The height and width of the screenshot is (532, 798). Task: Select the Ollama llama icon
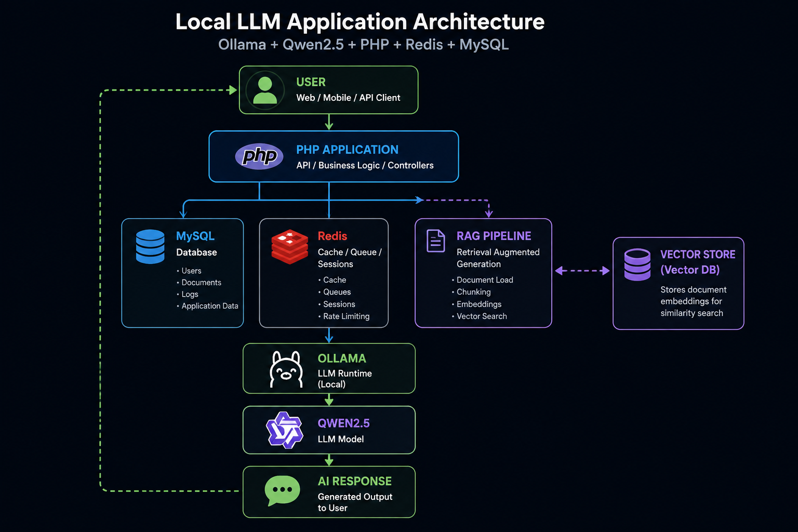click(x=286, y=369)
